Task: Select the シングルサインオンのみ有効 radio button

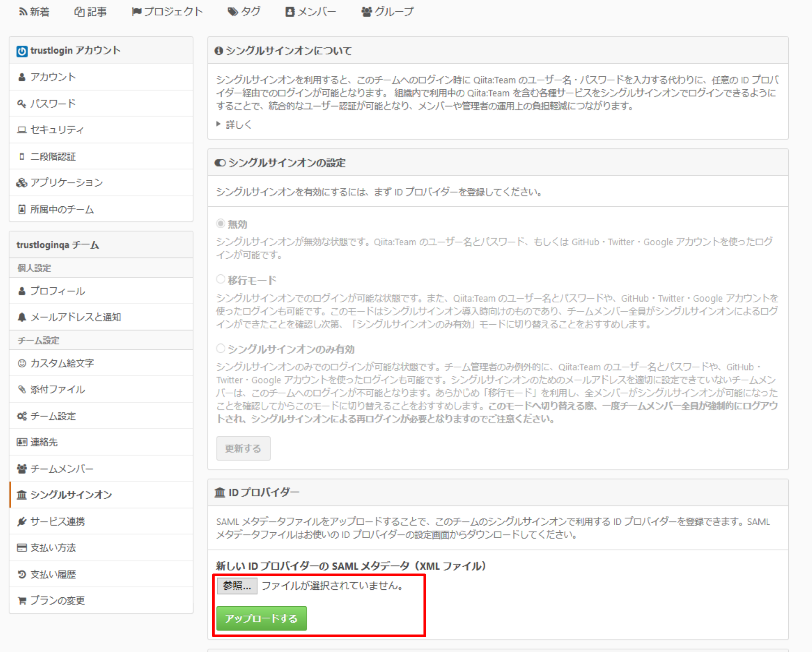Action: [x=220, y=348]
